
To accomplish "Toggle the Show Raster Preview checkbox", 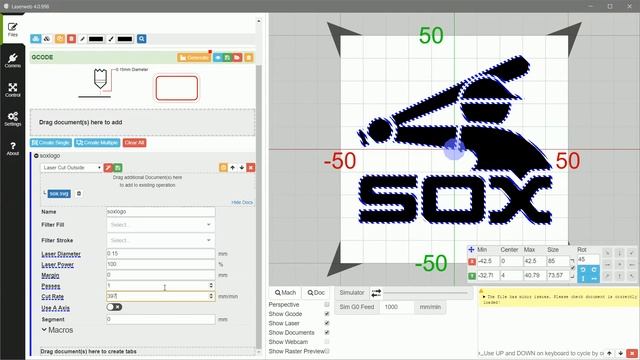I will (327, 351).
